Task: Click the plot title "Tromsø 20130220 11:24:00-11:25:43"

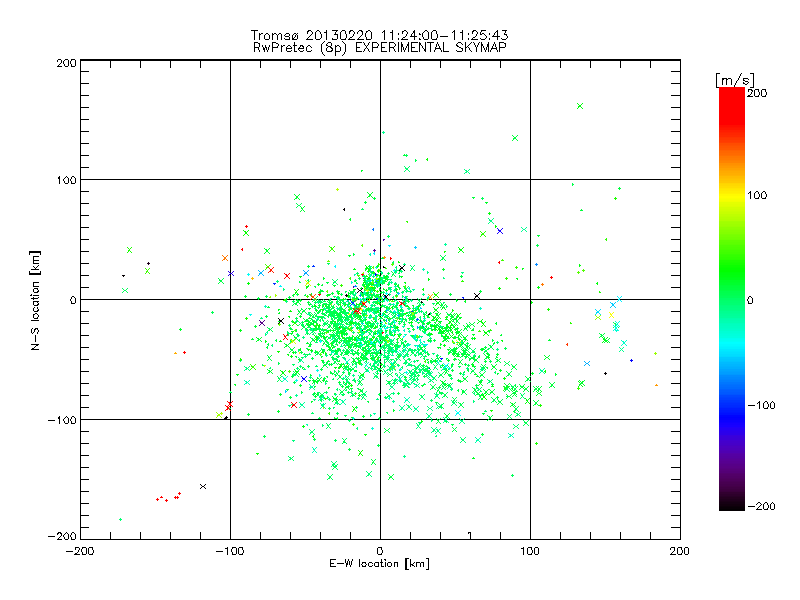Action: [379, 35]
